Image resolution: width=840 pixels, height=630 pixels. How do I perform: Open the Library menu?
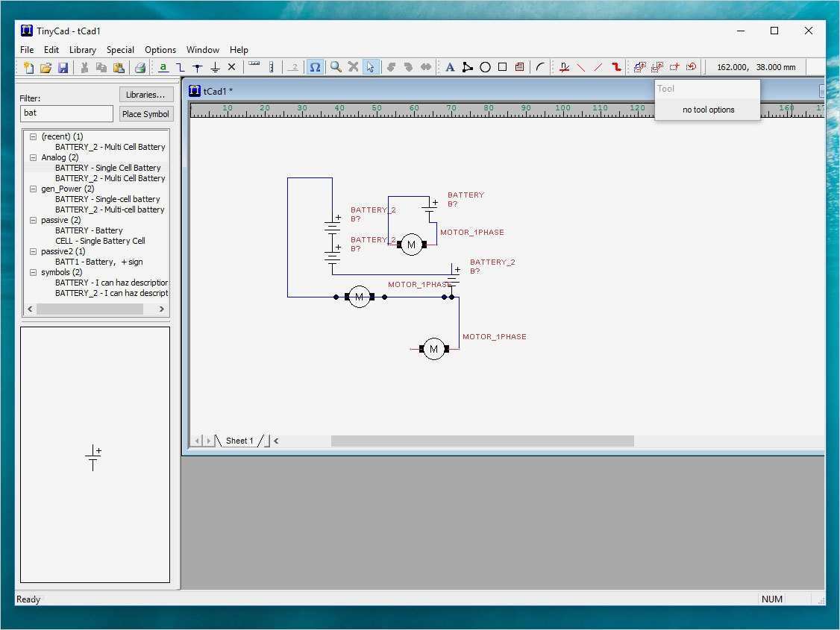[83, 50]
